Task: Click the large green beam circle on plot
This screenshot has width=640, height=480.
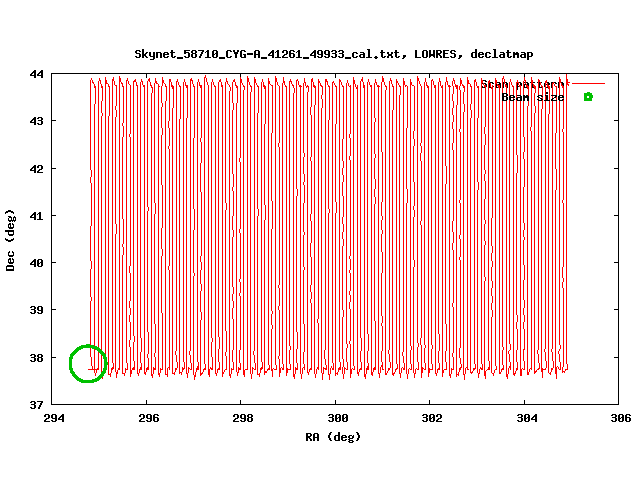Action: pos(88,364)
